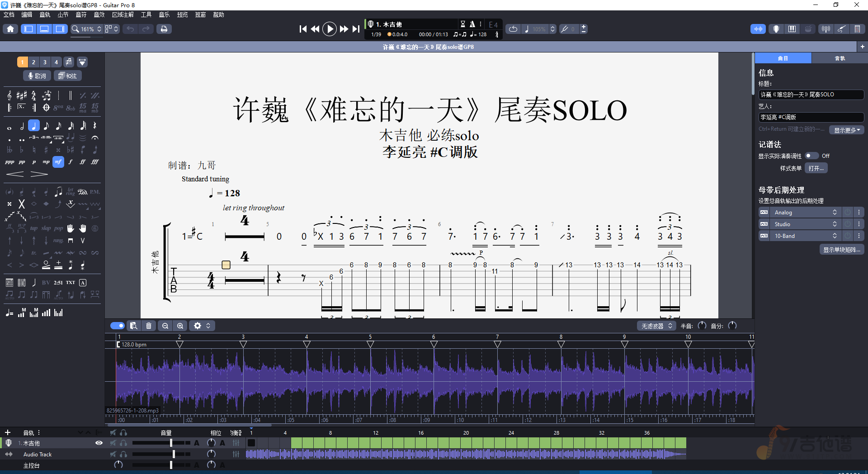Select the let ring effect icon
The height and width of the screenshot is (474, 868).
pos(71,192)
